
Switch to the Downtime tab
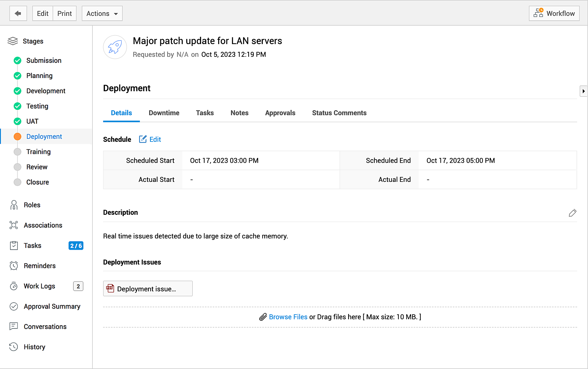(x=164, y=113)
